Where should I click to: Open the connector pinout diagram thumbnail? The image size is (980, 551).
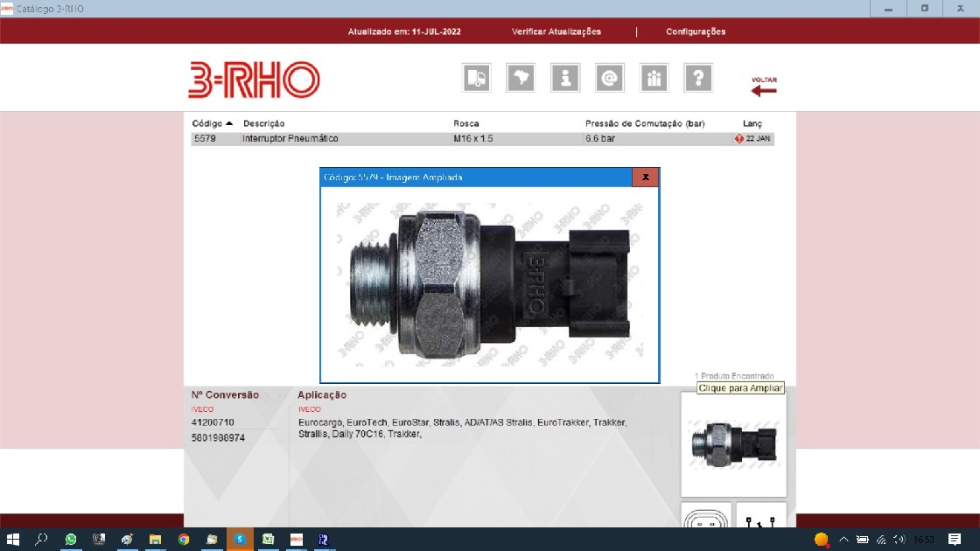click(705, 517)
